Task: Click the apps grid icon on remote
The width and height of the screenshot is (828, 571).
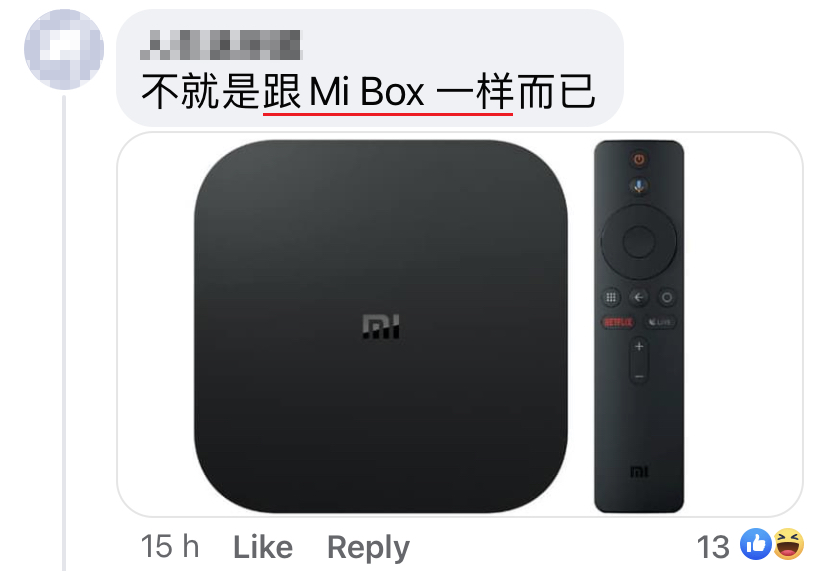Action: click(611, 297)
